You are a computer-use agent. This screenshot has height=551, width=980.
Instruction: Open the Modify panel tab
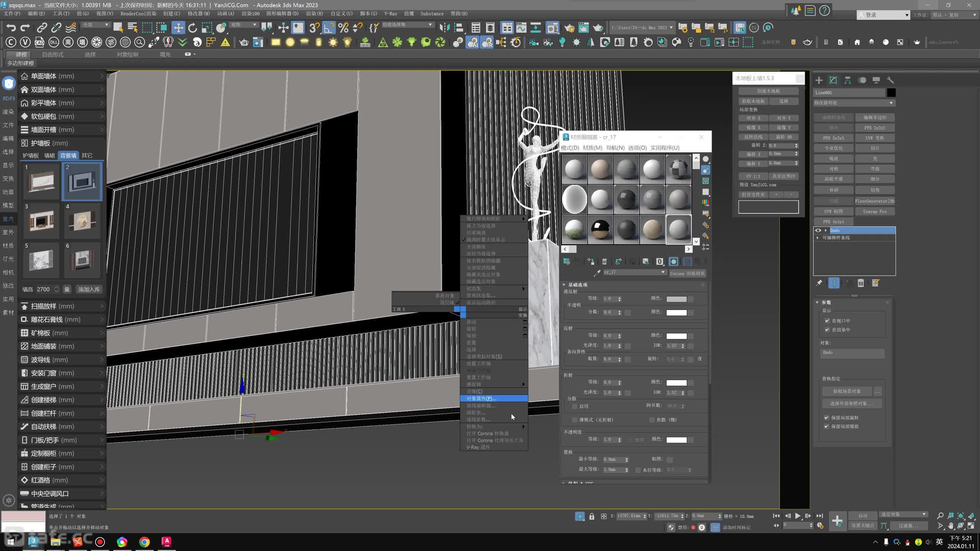(x=833, y=80)
